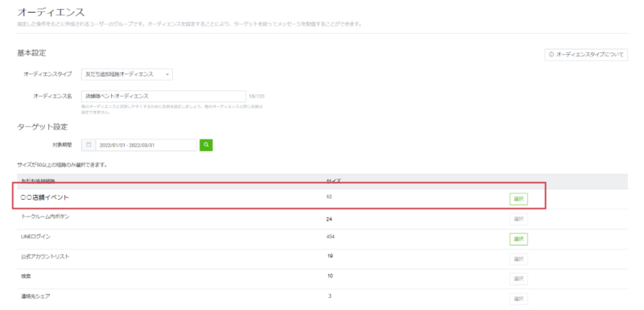The width and height of the screenshot is (644, 310).
Task: Open the calendar icon for target period
Action: pyautogui.click(x=89, y=145)
